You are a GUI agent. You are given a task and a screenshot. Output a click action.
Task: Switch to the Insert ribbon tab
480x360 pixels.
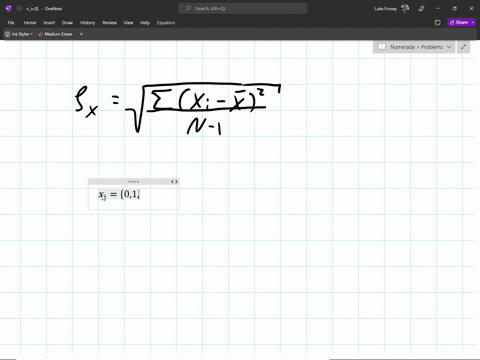[x=49, y=23]
